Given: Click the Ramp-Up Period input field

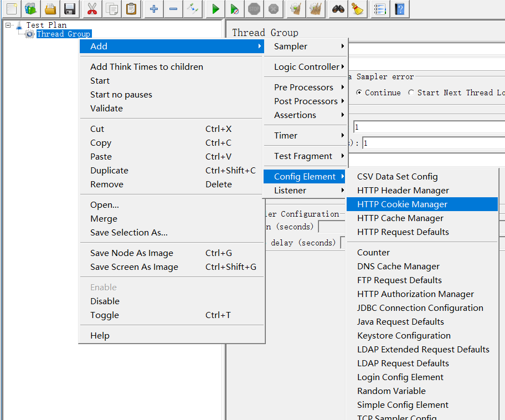Looking at the screenshot, I should 434,143.
